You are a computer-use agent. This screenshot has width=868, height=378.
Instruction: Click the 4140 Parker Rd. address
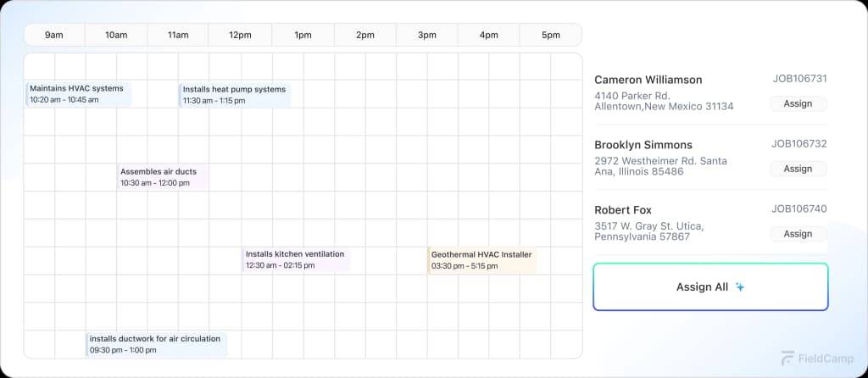tap(664, 101)
